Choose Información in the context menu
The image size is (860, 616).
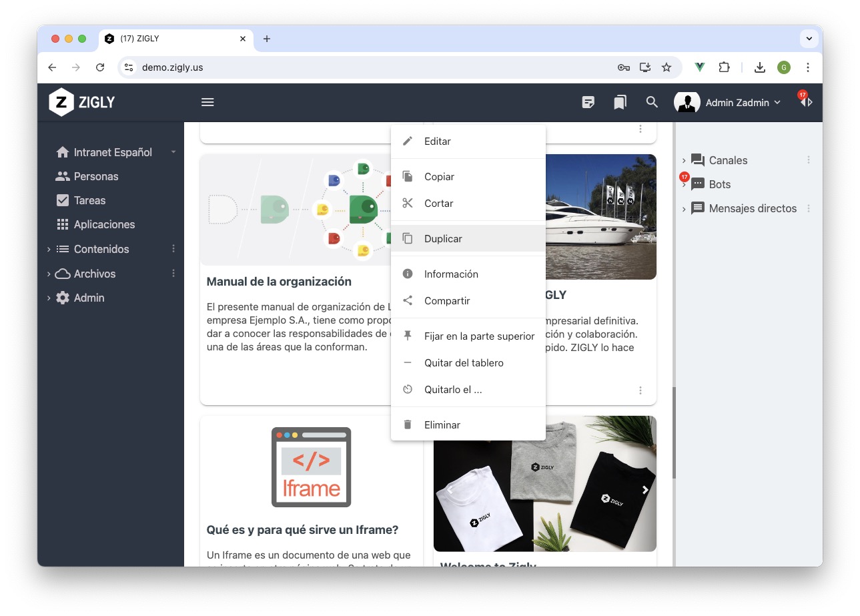(x=468, y=274)
